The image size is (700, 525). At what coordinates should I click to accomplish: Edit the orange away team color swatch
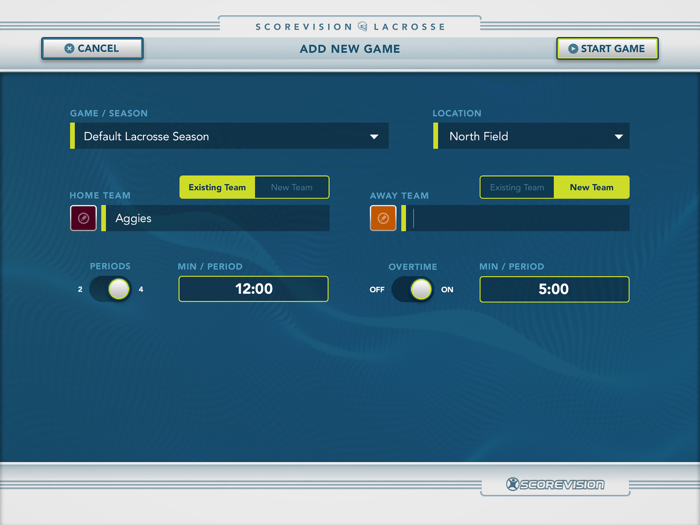pyautogui.click(x=383, y=218)
